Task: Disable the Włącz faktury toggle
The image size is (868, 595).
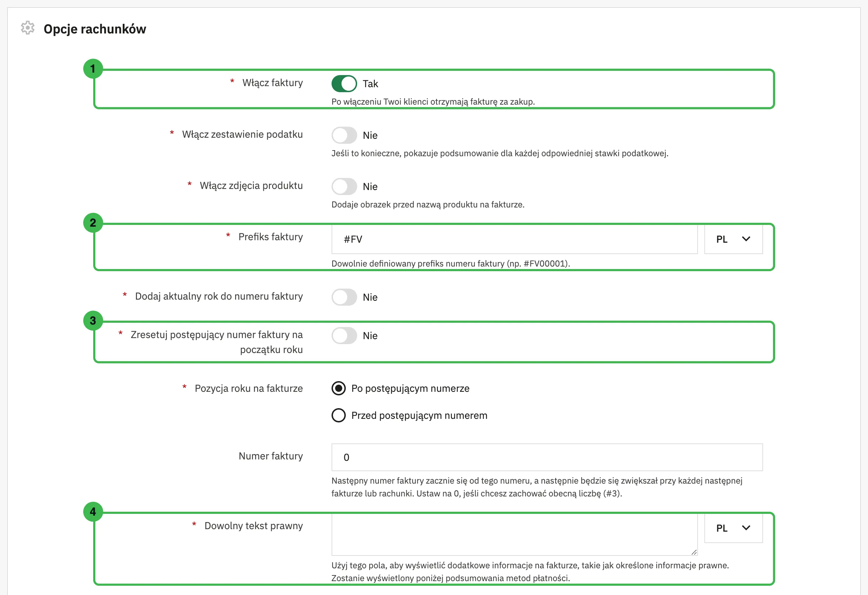Action: (x=344, y=84)
